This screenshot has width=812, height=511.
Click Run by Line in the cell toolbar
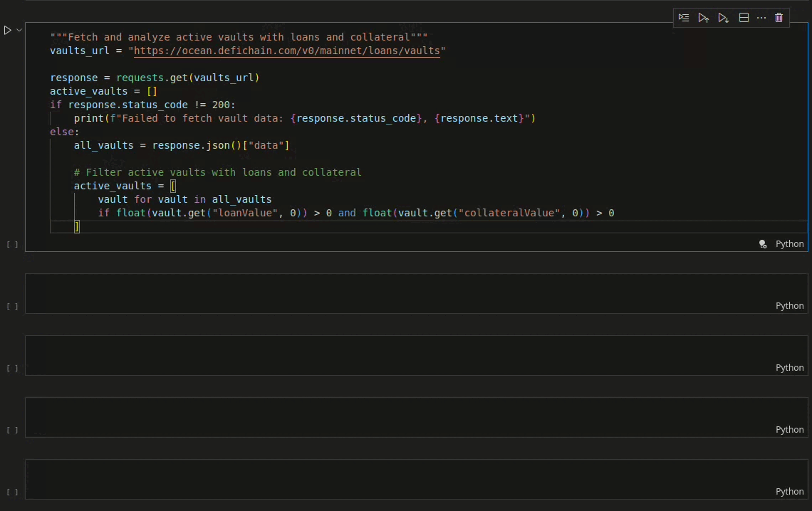click(684, 18)
